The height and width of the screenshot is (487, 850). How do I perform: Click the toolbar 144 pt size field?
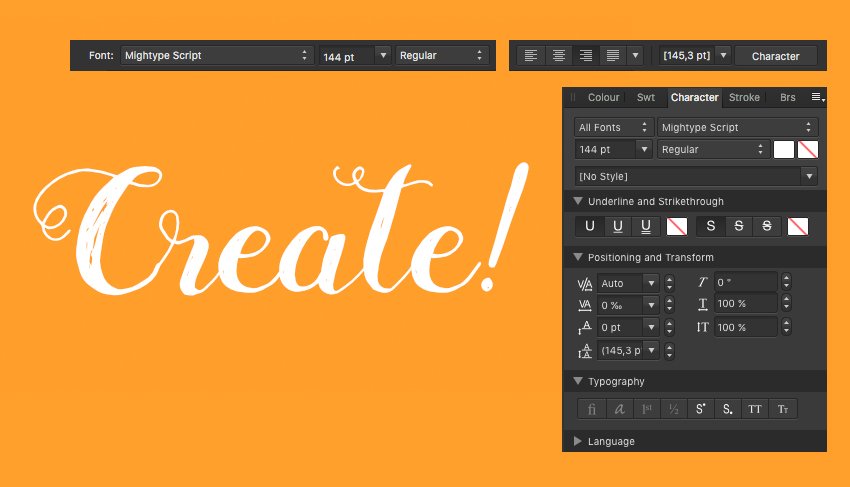(347, 56)
